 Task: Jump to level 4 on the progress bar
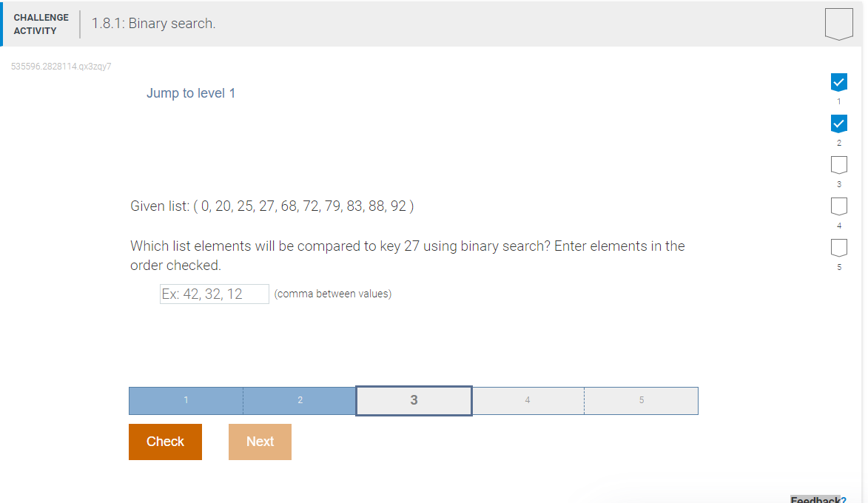pos(528,400)
